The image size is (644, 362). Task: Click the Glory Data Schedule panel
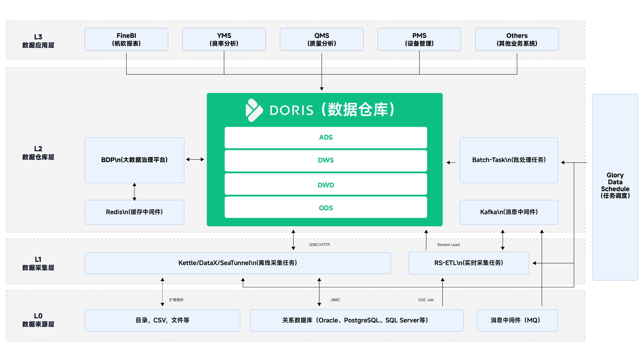[x=615, y=187]
